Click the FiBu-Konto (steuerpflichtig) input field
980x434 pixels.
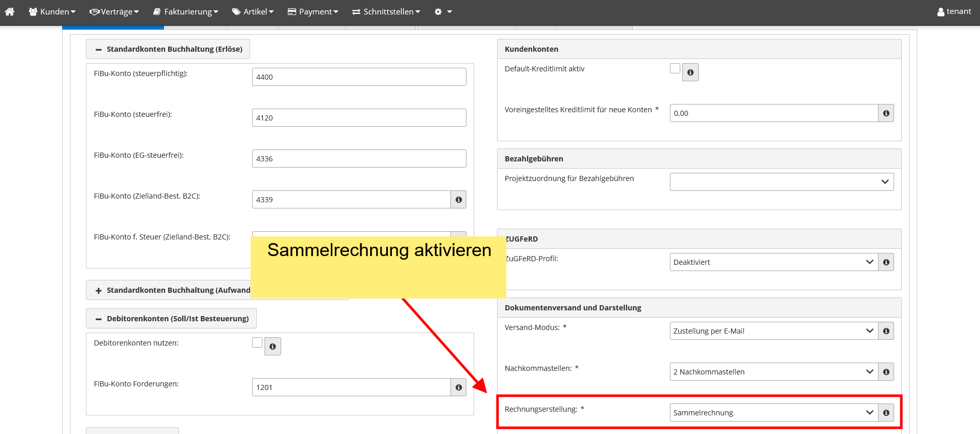[x=359, y=77]
